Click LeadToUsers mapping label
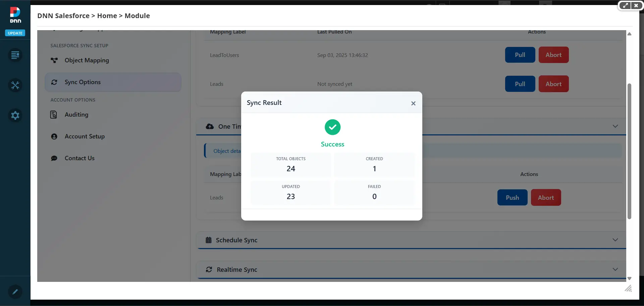The height and width of the screenshot is (306, 644). click(x=224, y=55)
